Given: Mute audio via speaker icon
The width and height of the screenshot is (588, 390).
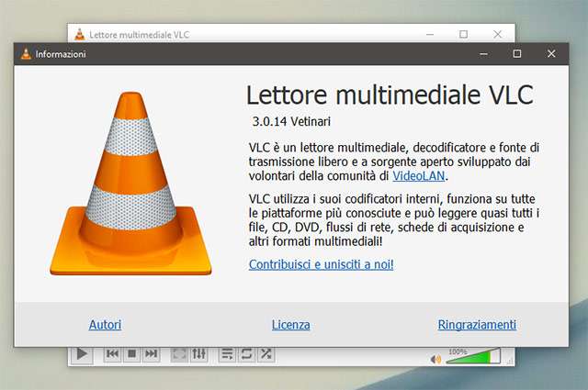Looking at the screenshot, I should 435,360.
